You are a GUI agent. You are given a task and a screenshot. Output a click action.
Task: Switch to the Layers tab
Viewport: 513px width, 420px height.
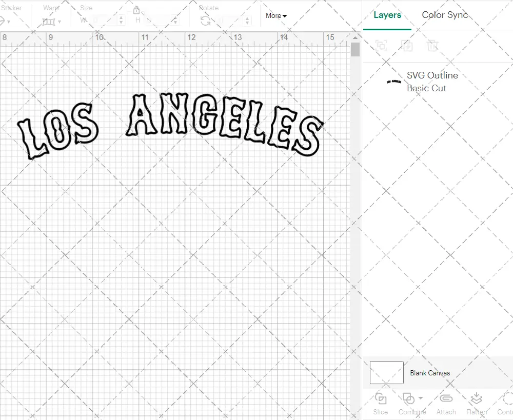pos(387,15)
